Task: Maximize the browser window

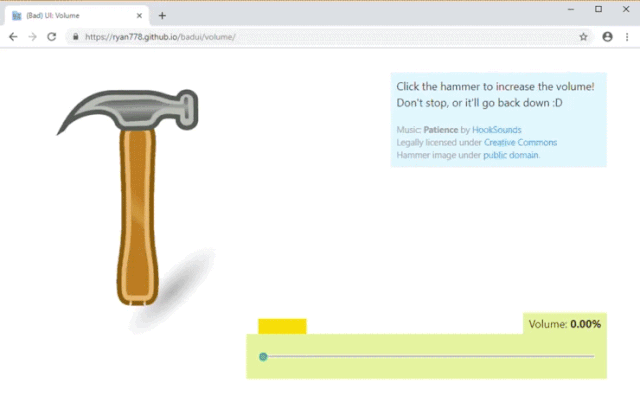Action: click(x=598, y=9)
